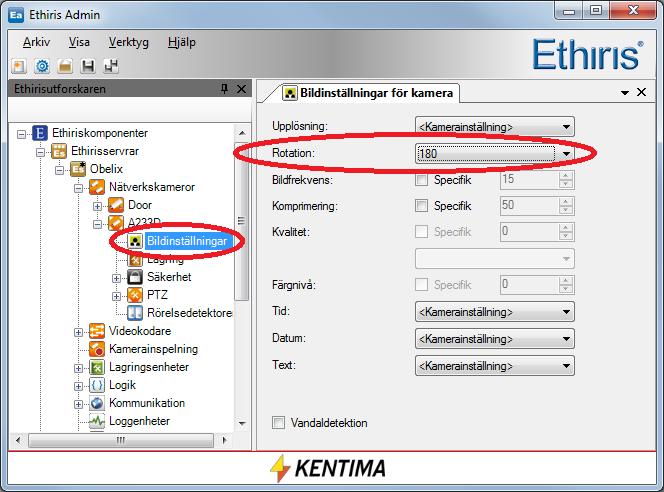Select the Kamerainspelning tree item
Viewport: 664px width, 492px height.
(x=153, y=349)
